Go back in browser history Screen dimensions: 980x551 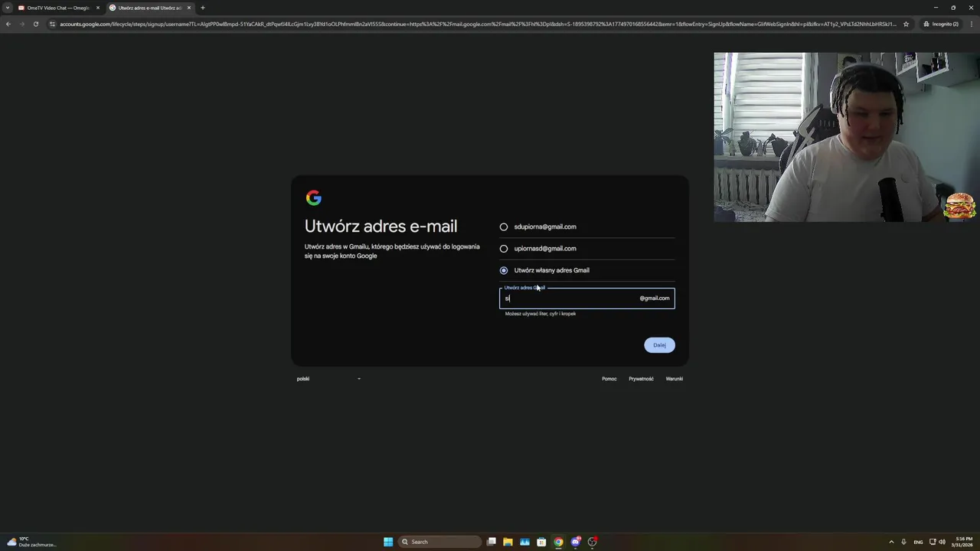click(8, 24)
